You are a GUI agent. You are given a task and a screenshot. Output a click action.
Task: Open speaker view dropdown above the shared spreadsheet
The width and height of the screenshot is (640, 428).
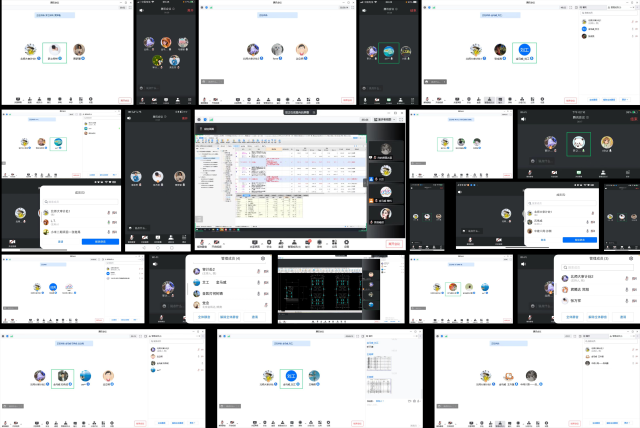[x=383, y=120]
